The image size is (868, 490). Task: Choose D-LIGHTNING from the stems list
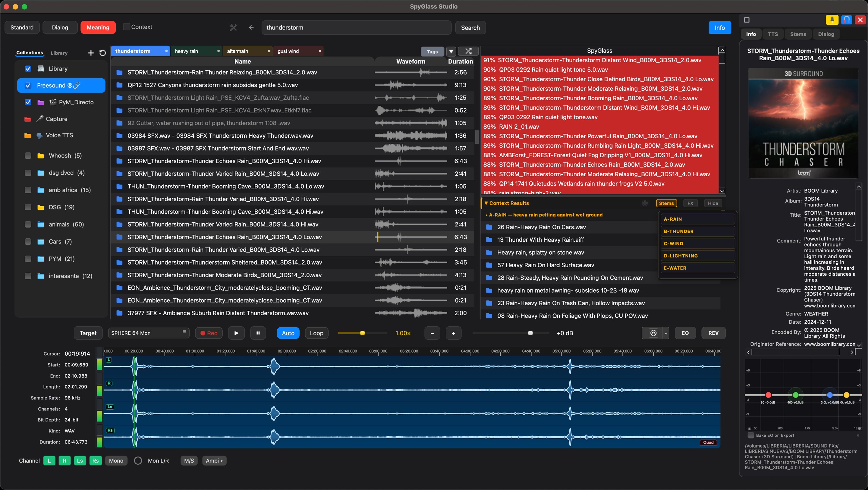click(697, 256)
